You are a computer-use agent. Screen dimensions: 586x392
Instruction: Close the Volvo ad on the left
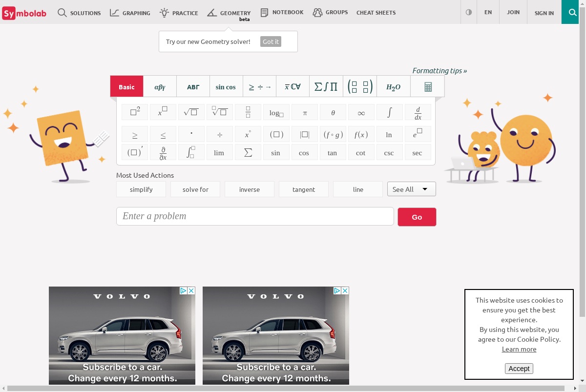191,290
